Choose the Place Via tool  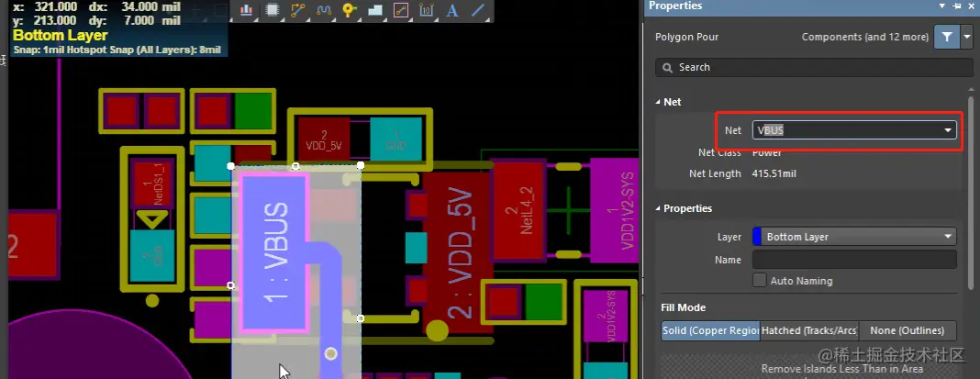tap(349, 10)
